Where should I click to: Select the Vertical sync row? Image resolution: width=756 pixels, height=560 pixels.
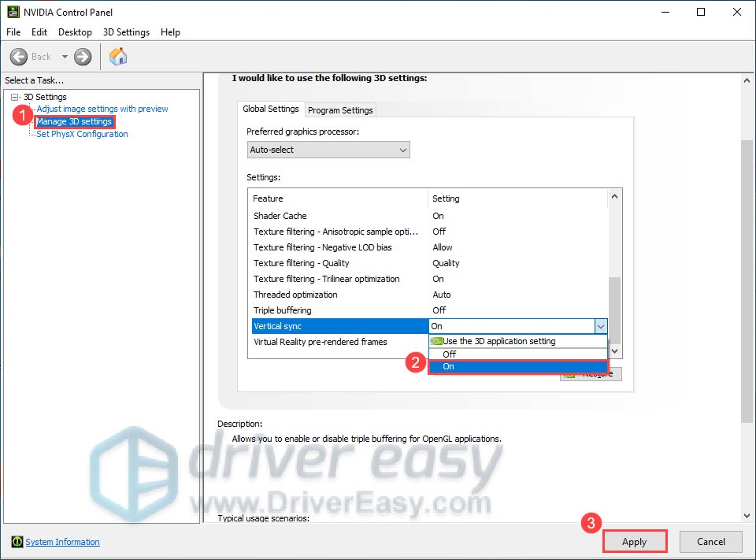340,326
